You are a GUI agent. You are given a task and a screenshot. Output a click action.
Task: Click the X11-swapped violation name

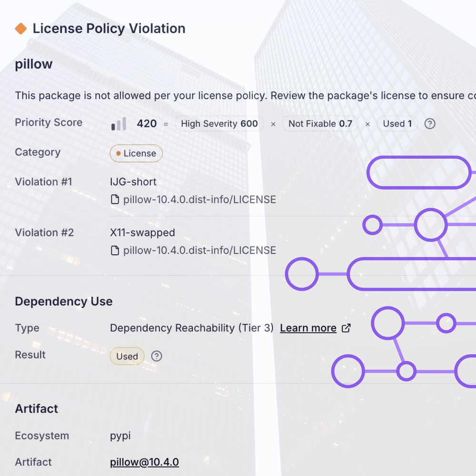(x=142, y=233)
